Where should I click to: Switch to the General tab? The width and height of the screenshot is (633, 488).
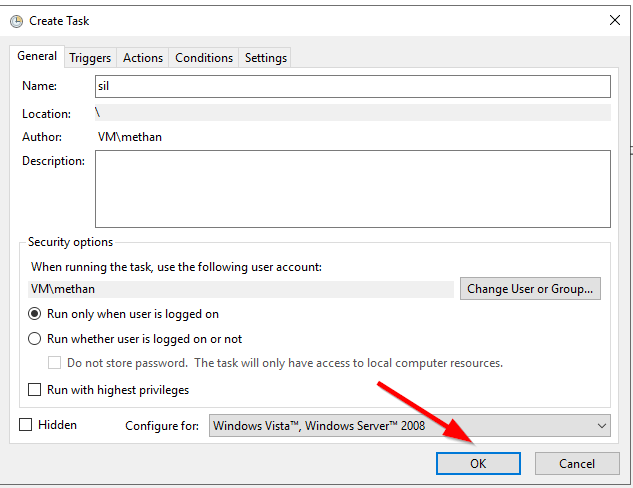click(37, 57)
